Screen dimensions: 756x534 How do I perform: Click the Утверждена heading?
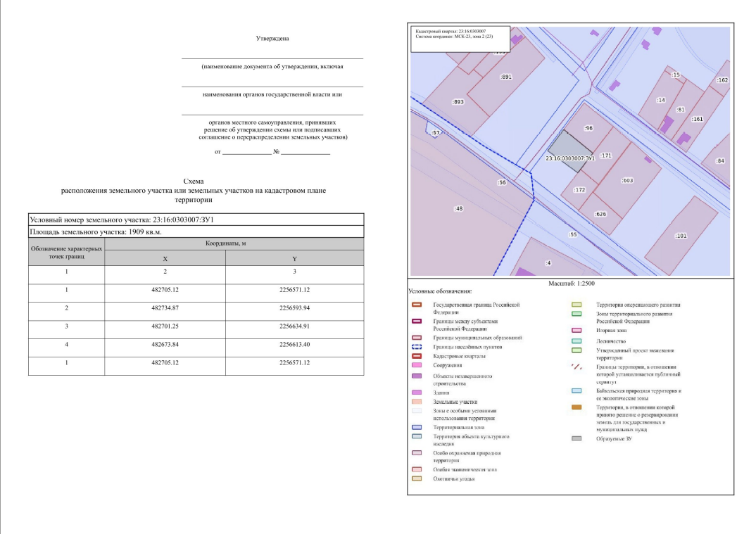tap(272, 39)
